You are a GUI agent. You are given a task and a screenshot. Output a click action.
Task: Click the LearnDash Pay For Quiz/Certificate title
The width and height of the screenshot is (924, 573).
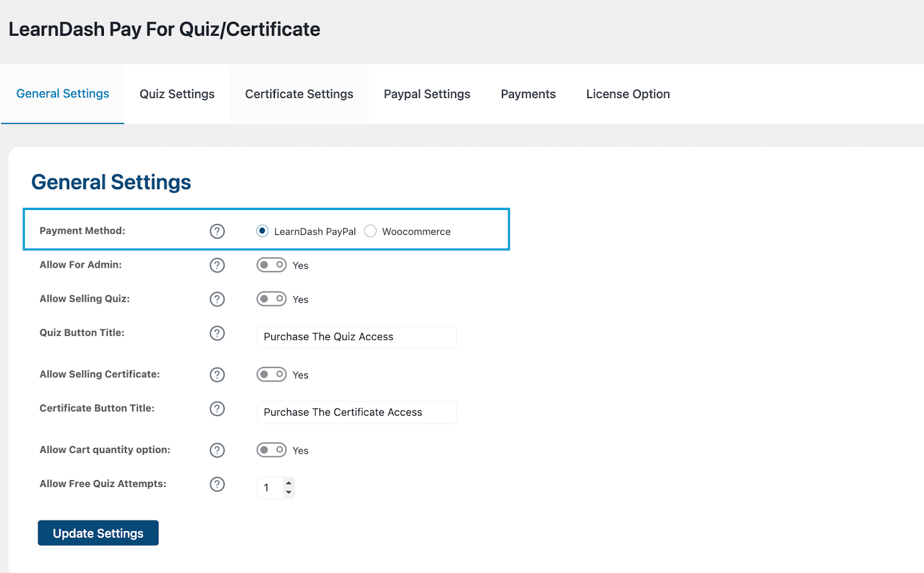(165, 29)
